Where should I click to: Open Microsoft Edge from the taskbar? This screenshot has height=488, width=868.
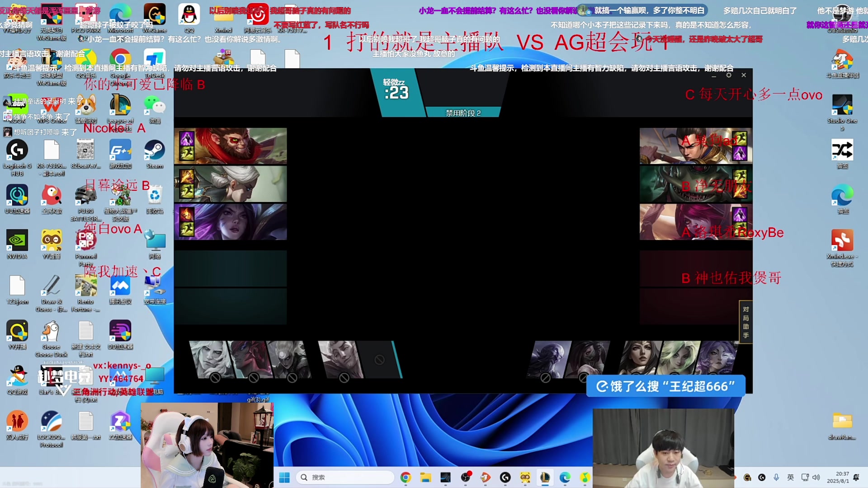coord(565,477)
